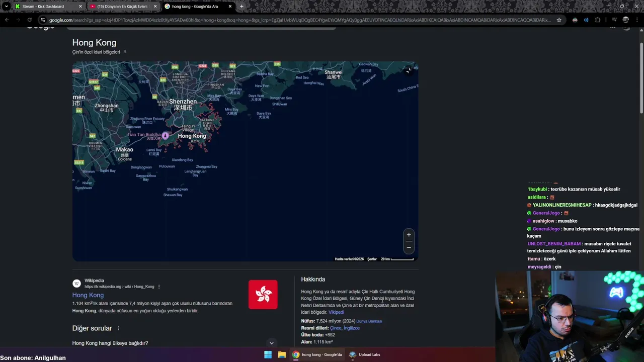This screenshot has width=644, height=362.
Task: Open more options for Wikipedia result
Action: click(159, 287)
